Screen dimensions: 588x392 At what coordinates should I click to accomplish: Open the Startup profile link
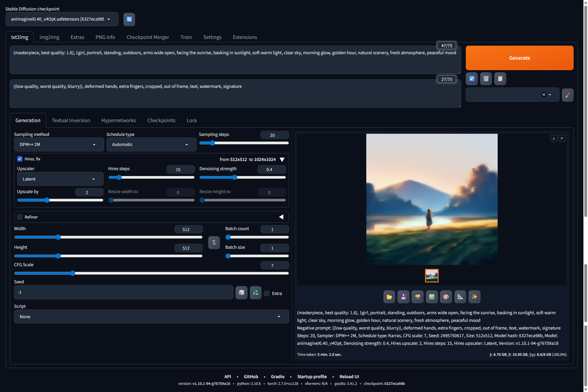point(312,377)
